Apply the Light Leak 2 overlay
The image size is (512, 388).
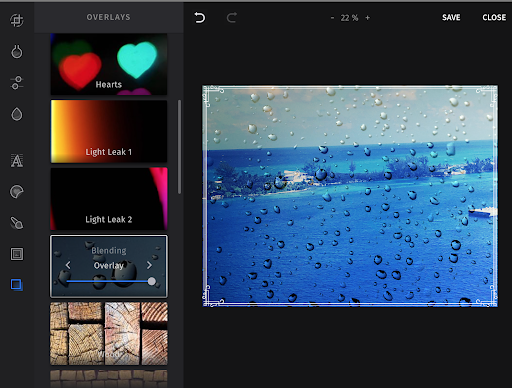tap(109, 199)
